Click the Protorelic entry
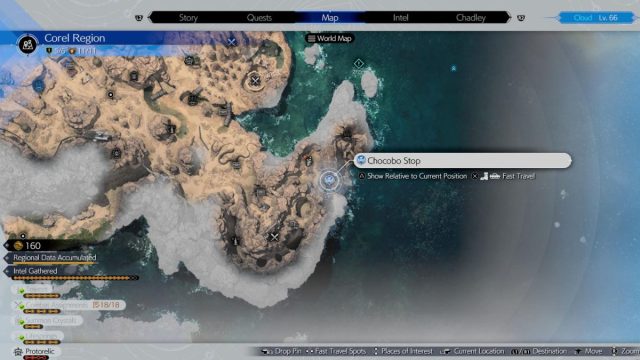Image resolution: width=640 pixels, height=360 pixels. click(x=36, y=352)
